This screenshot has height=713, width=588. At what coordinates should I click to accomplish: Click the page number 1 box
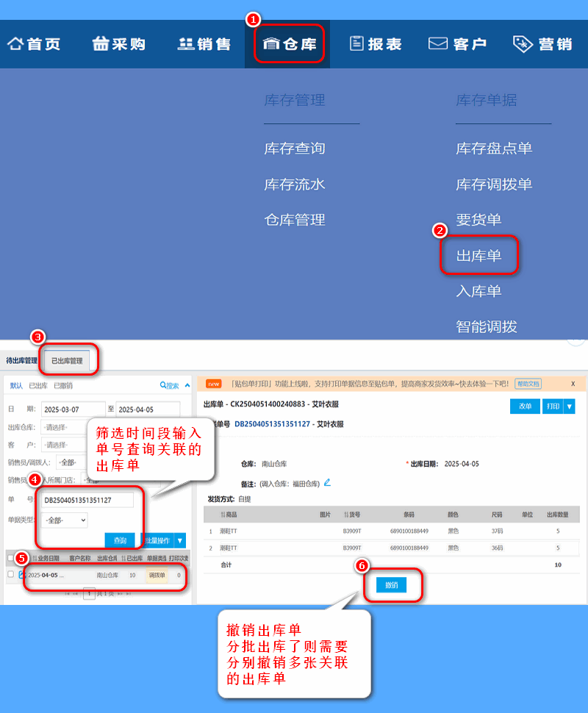click(89, 593)
